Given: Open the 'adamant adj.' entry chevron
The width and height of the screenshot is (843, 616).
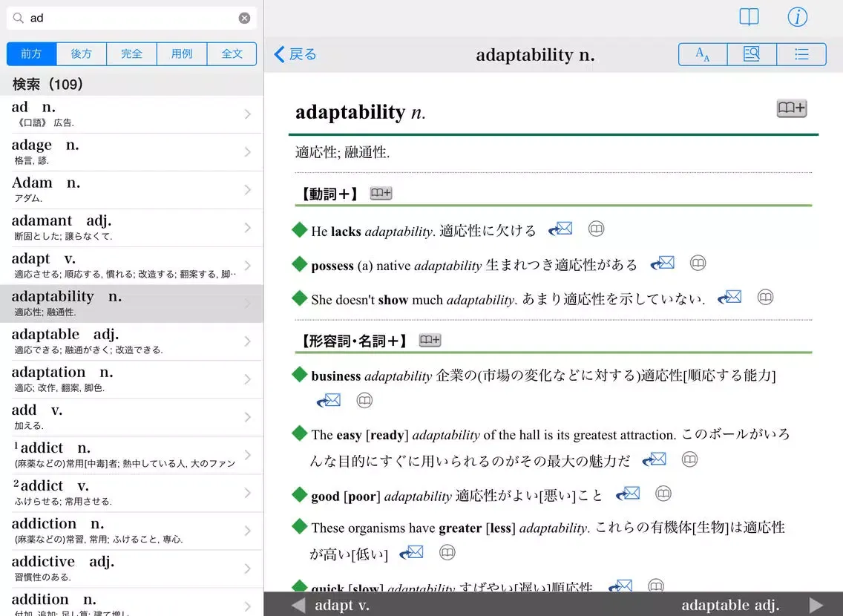Looking at the screenshot, I should pyautogui.click(x=247, y=228).
